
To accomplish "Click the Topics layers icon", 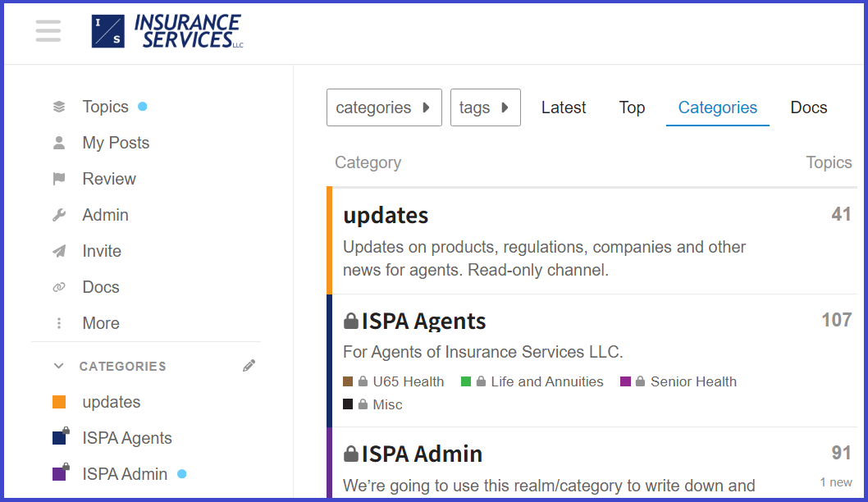I will click(x=59, y=107).
